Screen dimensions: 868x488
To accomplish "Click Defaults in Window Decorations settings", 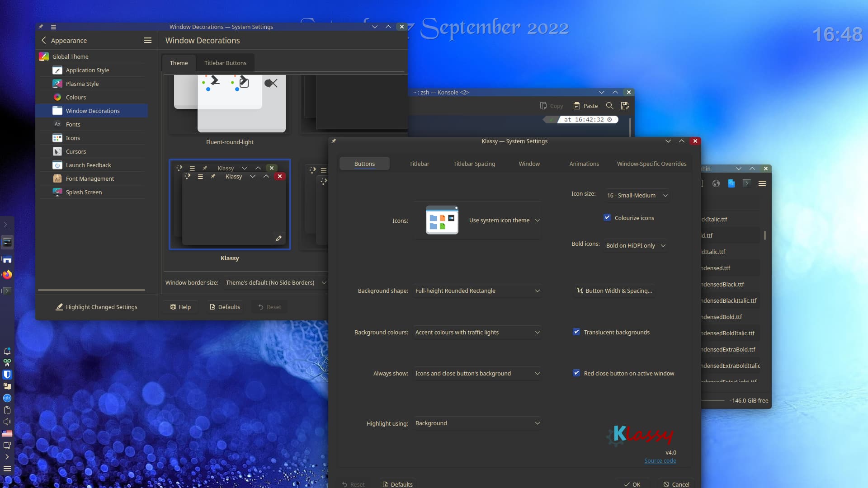I will pyautogui.click(x=225, y=307).
